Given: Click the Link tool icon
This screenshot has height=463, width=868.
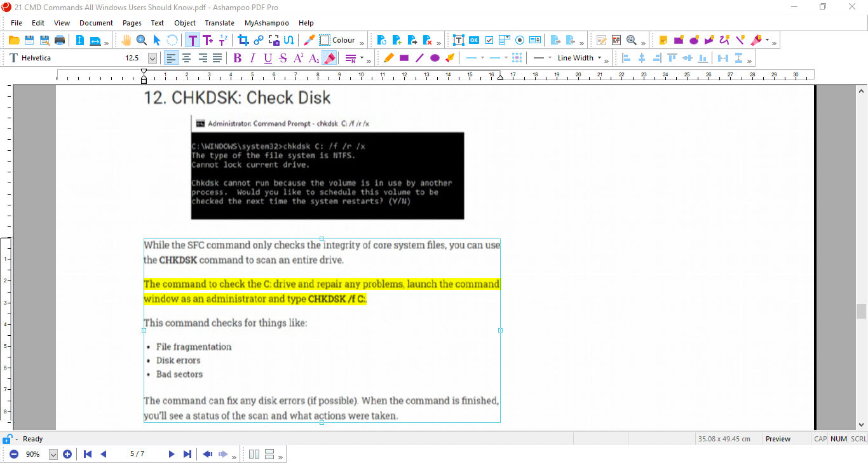Looking at the screenshot, I should point(258,40).
